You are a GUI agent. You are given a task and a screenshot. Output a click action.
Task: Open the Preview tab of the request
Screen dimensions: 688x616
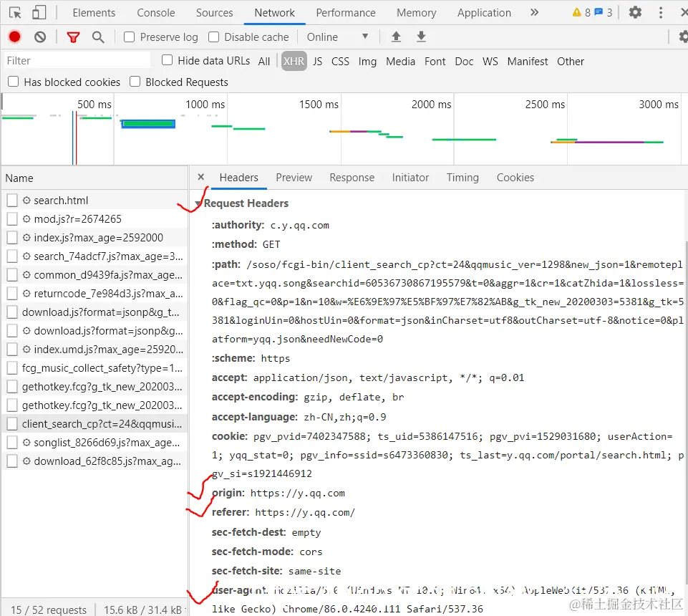pyautogui.click(x=294, y=178)
